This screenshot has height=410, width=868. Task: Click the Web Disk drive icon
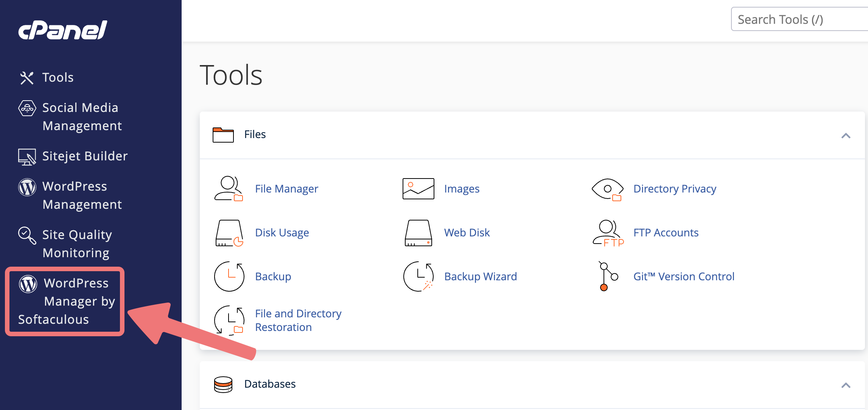418,233
